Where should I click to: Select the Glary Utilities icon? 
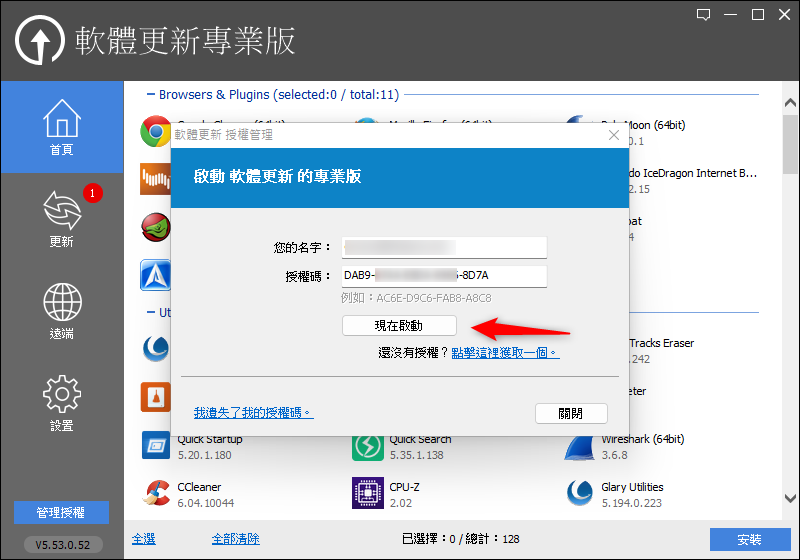[580, 493]
